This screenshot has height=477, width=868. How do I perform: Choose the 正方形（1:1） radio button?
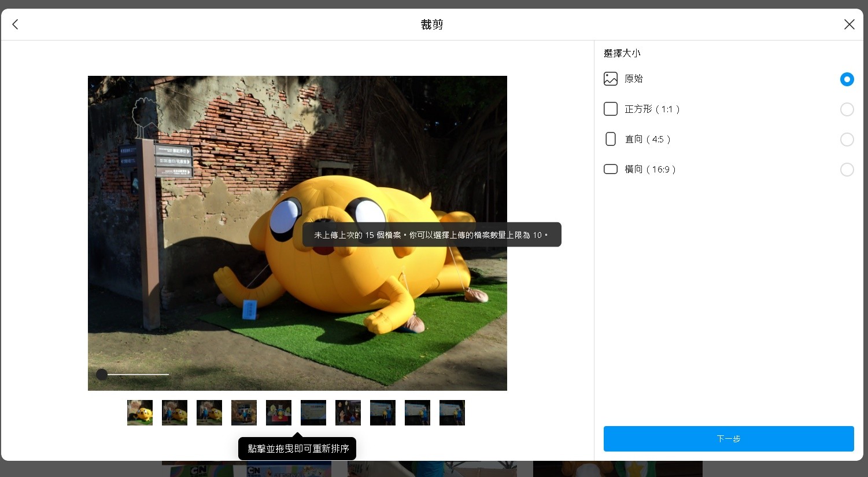(x=847, y=109)
